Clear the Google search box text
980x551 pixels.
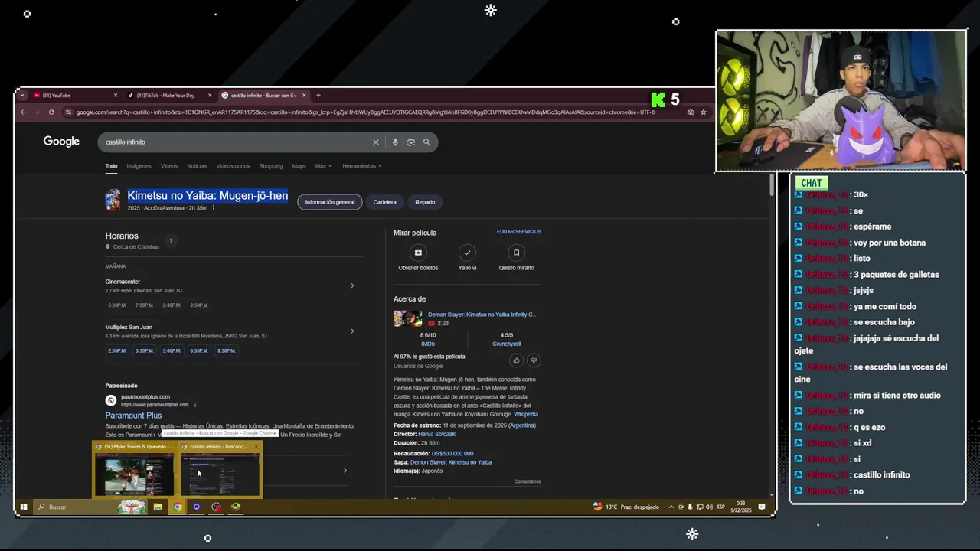point(376,142)
